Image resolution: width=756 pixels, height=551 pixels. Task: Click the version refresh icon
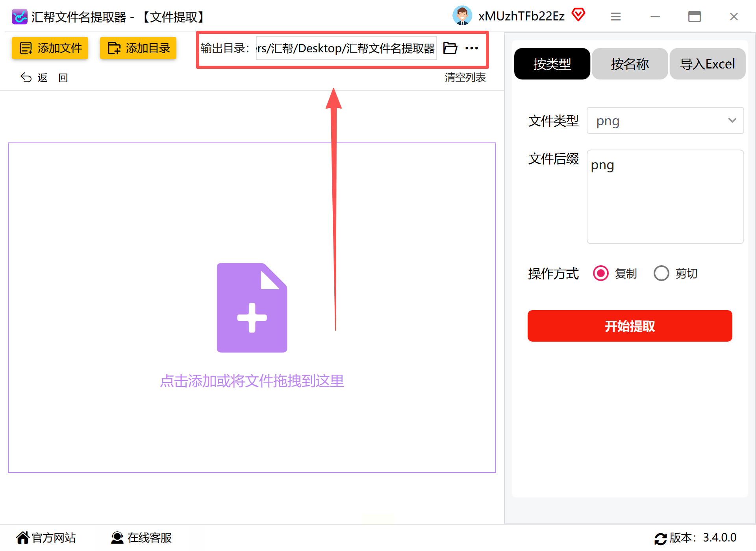(660, 538)
